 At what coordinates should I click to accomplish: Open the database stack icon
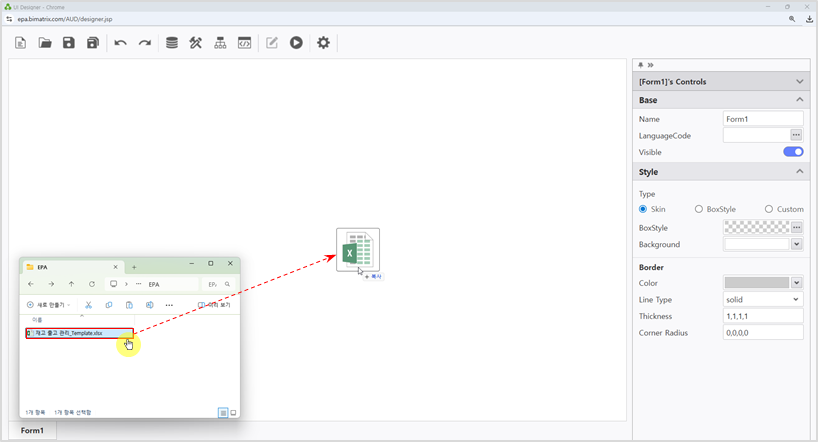coord(172,43)
